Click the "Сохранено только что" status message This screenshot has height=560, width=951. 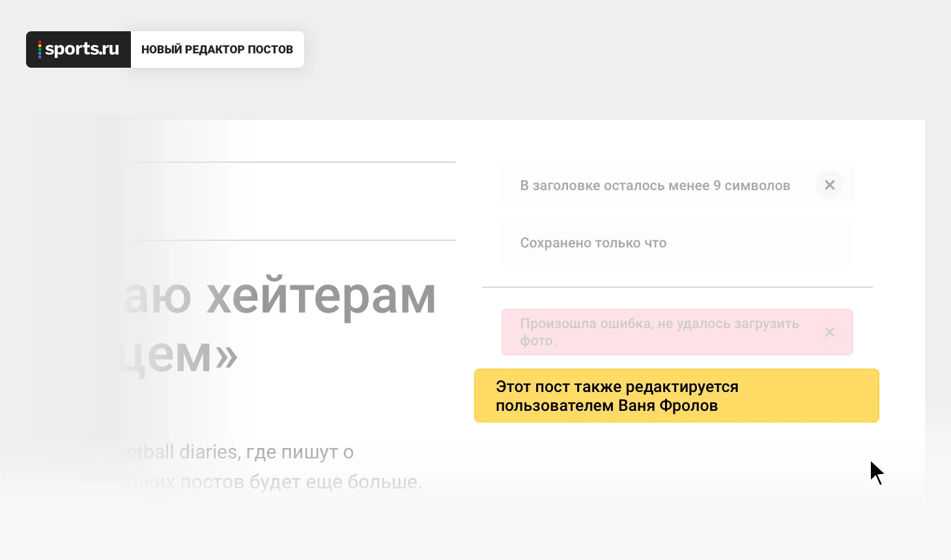click(x=593, y=243)
